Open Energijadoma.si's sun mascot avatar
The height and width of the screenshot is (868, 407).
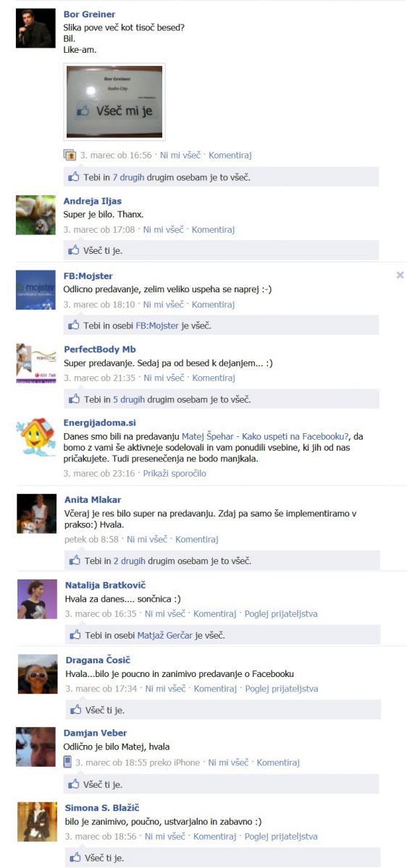[x=35, y=436]
